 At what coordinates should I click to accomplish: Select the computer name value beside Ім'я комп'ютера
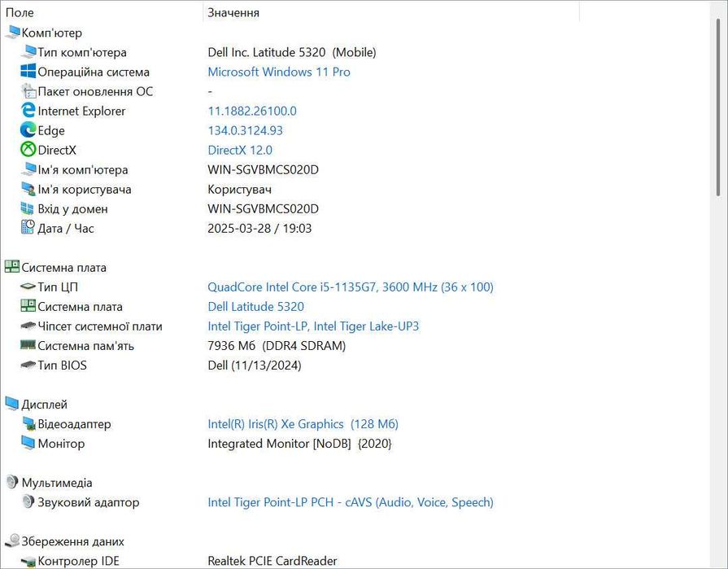[x=263, y=169]
